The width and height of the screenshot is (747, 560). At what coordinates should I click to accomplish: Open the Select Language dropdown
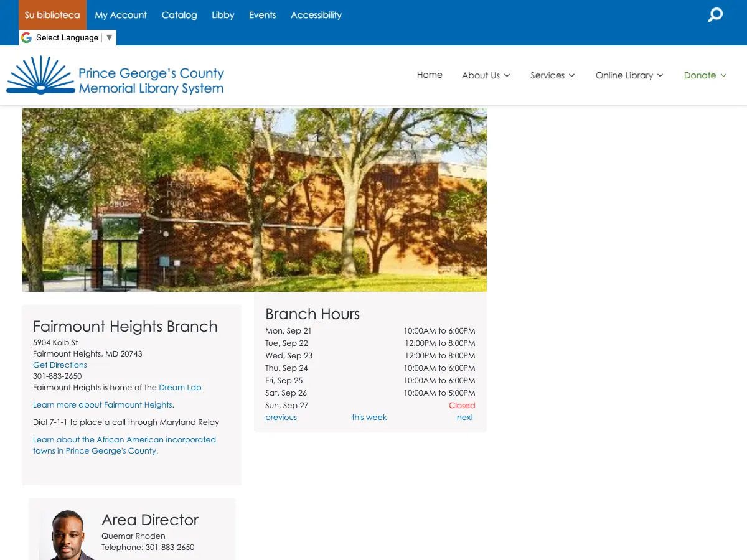67,37
